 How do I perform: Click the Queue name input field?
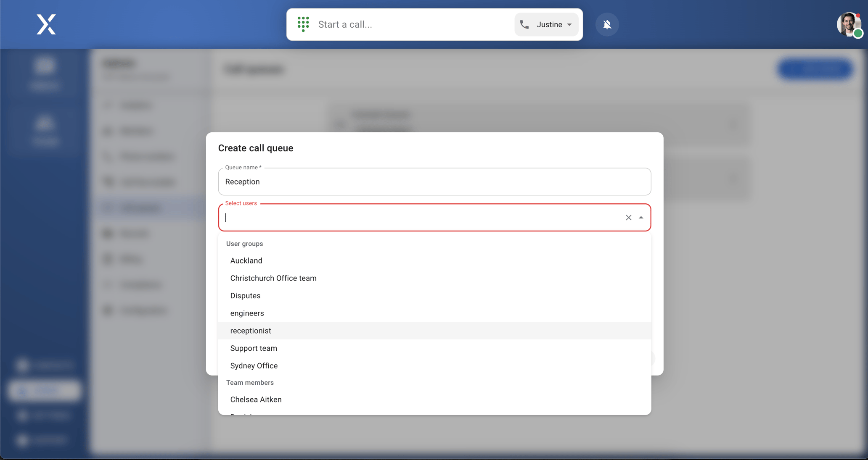434,182
